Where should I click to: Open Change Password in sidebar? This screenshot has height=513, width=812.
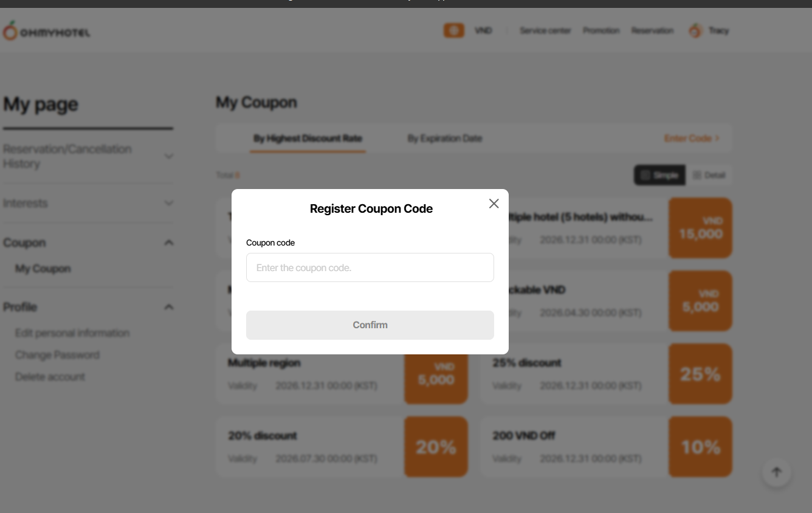tap(57, 355)
